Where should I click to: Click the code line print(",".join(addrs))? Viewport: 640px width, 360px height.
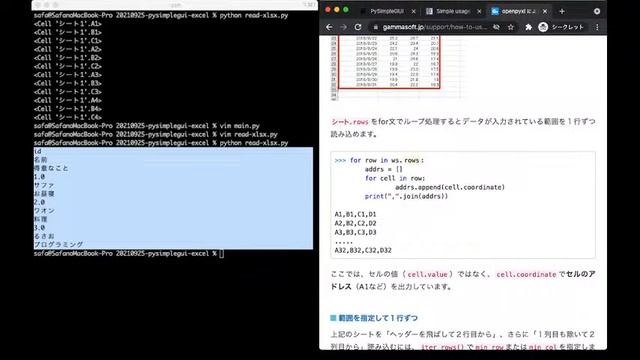406,196
